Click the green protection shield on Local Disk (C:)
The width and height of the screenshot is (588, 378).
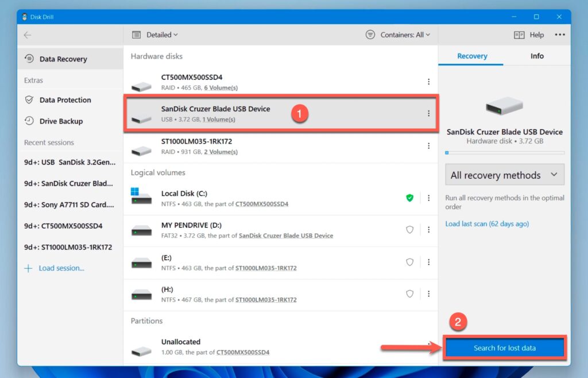[409, 197]
